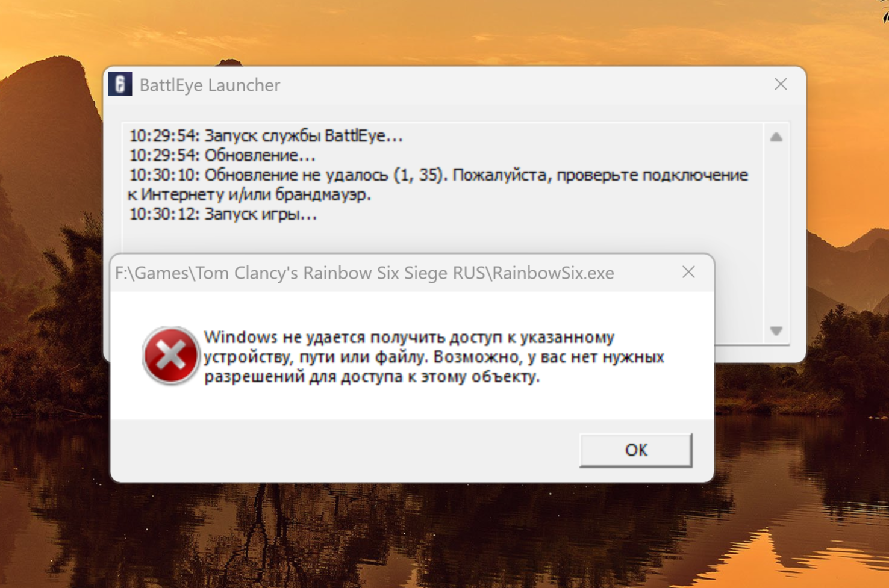Viewport: 889px width, 588px height.
Task: Click the 10:29:54 'Обновление…' log line
Action: pyautogui.click(x=222, y=155)
